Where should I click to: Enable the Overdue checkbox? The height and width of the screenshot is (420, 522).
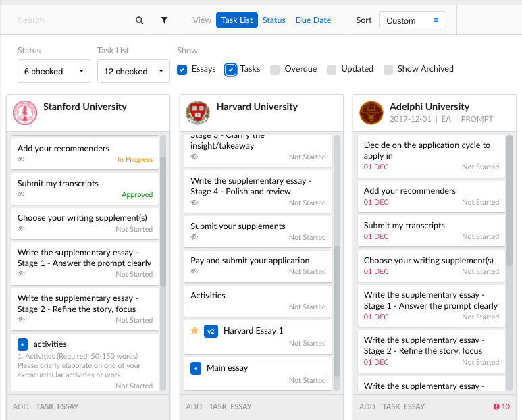click(275, 70)
